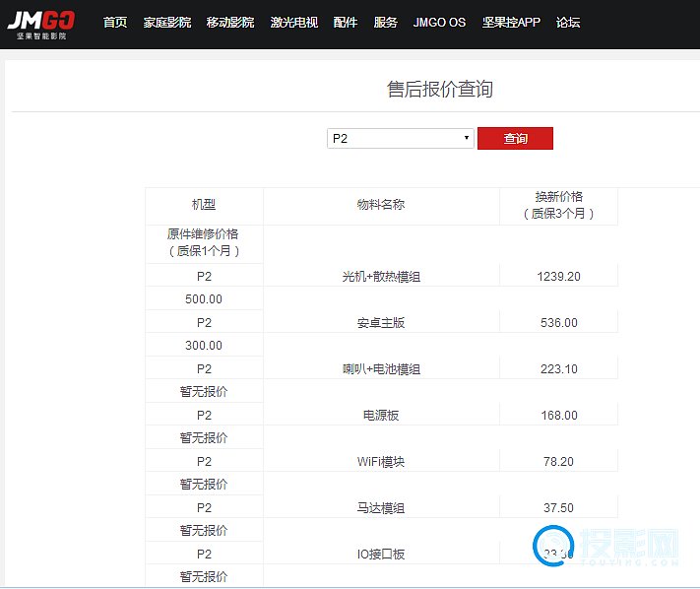This screenshot has width=700, height=589.
Task: Select the 500.00 repair price
Action: coord(204,299)
